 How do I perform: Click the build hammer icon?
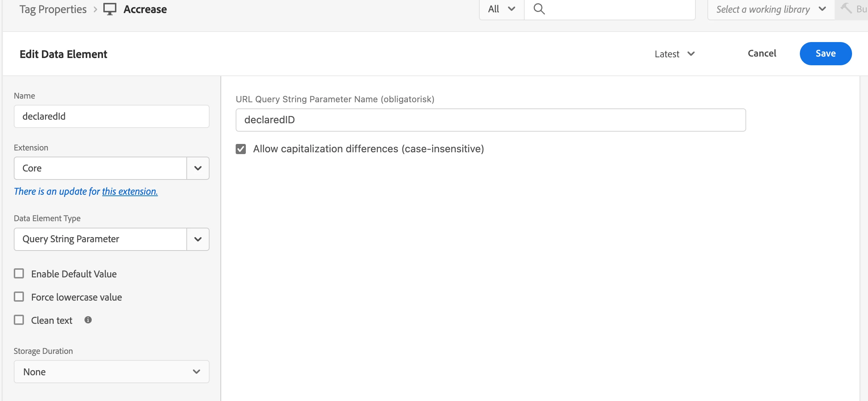click(846, 8)
